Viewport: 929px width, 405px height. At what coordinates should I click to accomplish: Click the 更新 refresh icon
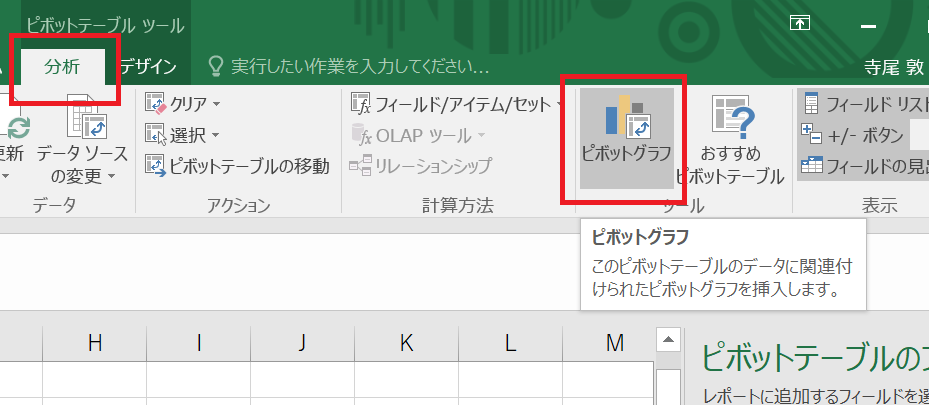18,127
